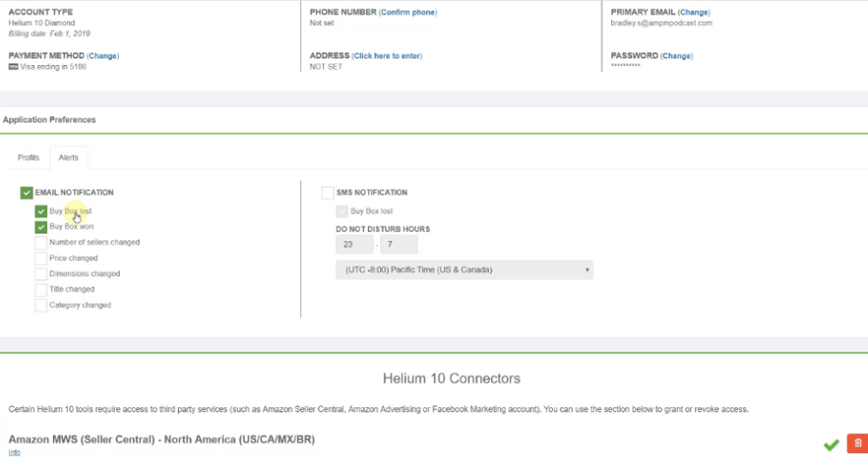Click the Billing date Feb 1, 2019 text

coord(49,34)
